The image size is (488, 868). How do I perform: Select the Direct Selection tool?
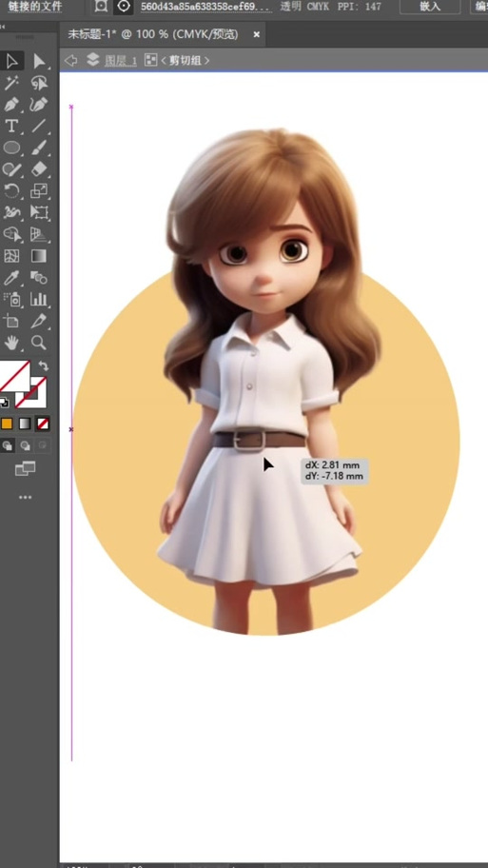(x=39, y=61)
